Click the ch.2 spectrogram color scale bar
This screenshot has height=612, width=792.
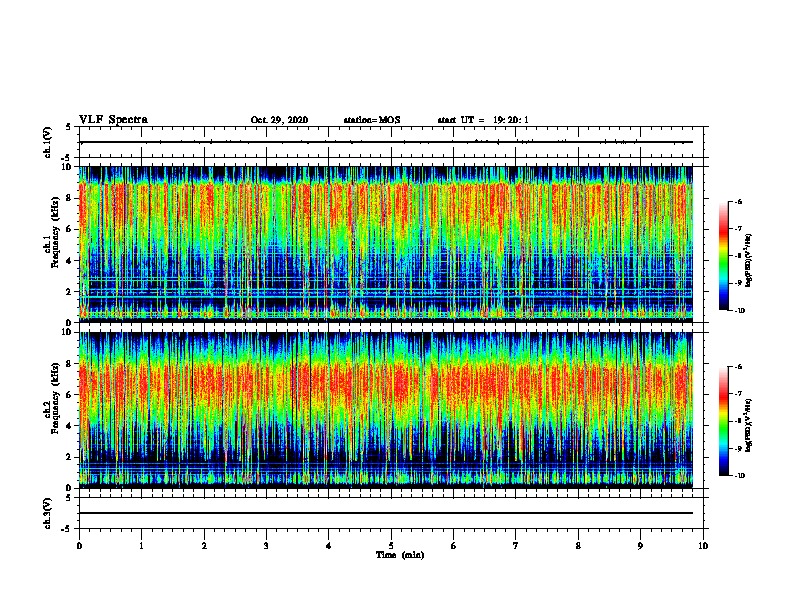click(724, 421)
